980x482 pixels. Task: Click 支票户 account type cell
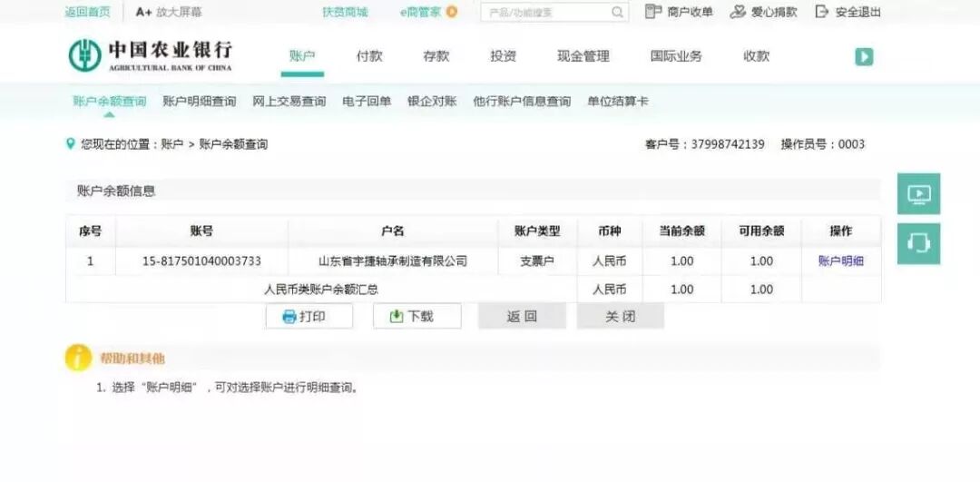(537, 261)
